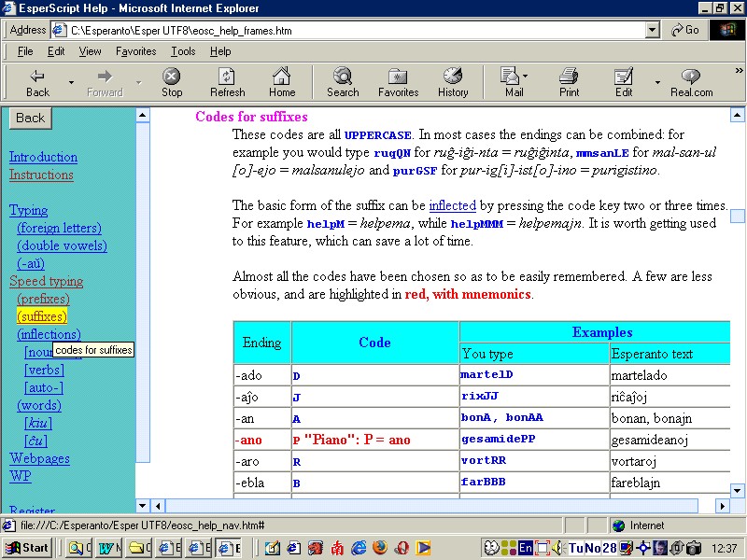
Task: Follow the inflected hyperlink in the text
Action: pyautogui.click(x=453, y=205)
